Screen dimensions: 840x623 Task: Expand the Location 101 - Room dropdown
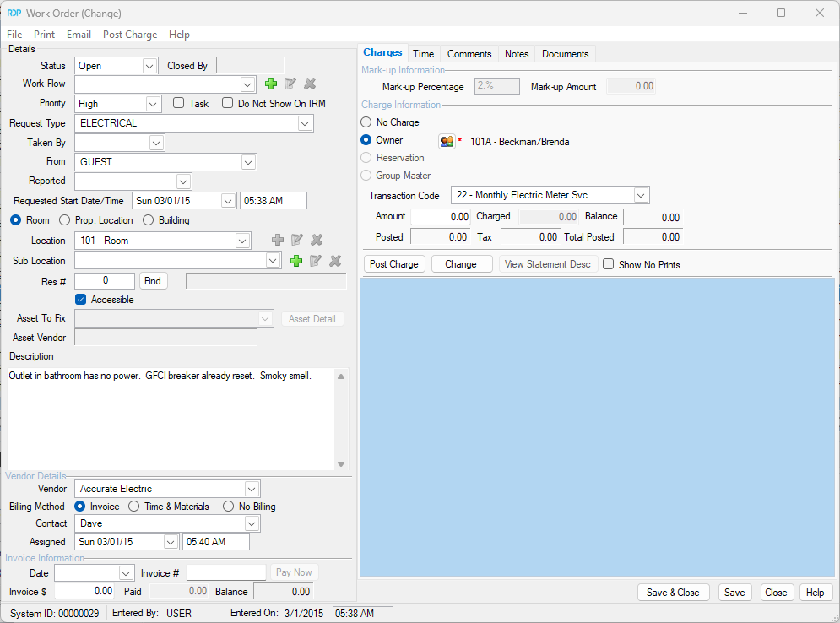tap(242, 241)
